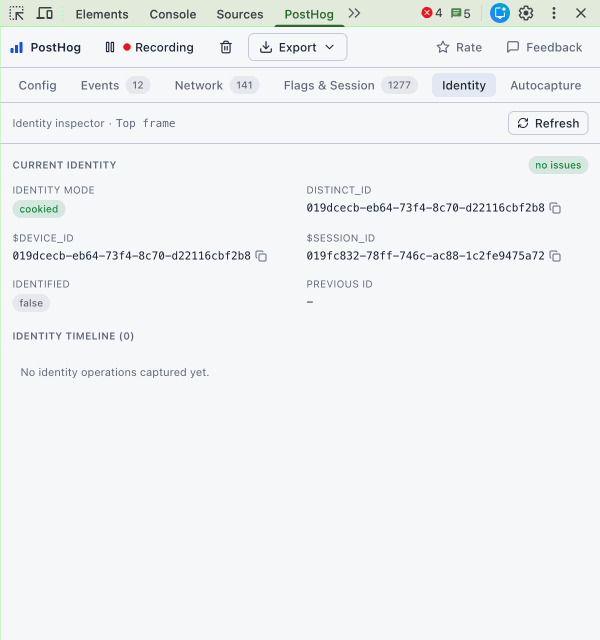The height and width of the screenshot is (640, 600).
Task: Open the blue AI assistance icon
Action: click(x=500, y=13)
